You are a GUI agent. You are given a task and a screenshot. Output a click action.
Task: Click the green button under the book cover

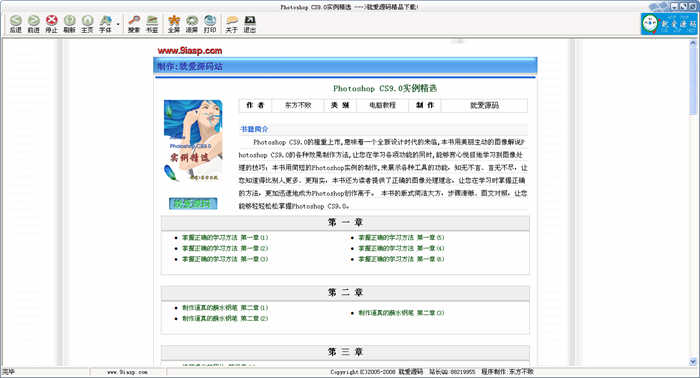click(x=193, y=204)
